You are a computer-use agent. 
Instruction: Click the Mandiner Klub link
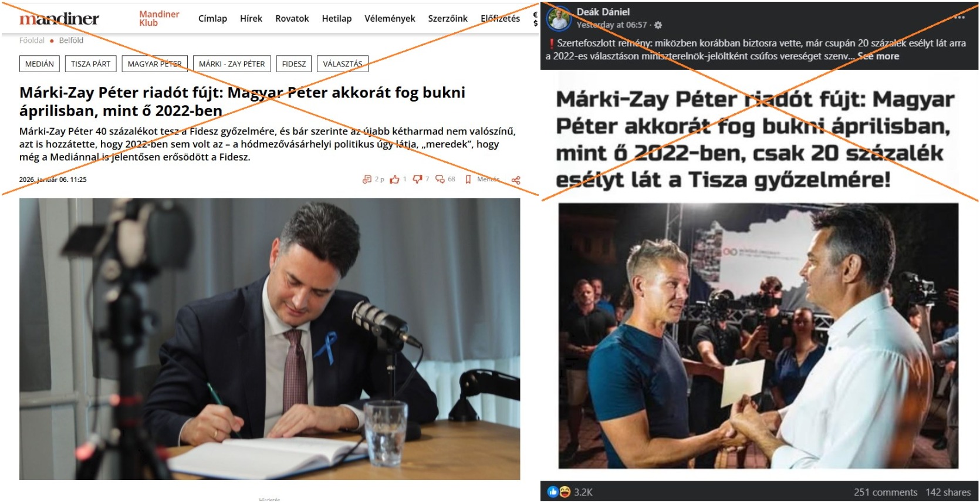(159, 18)
